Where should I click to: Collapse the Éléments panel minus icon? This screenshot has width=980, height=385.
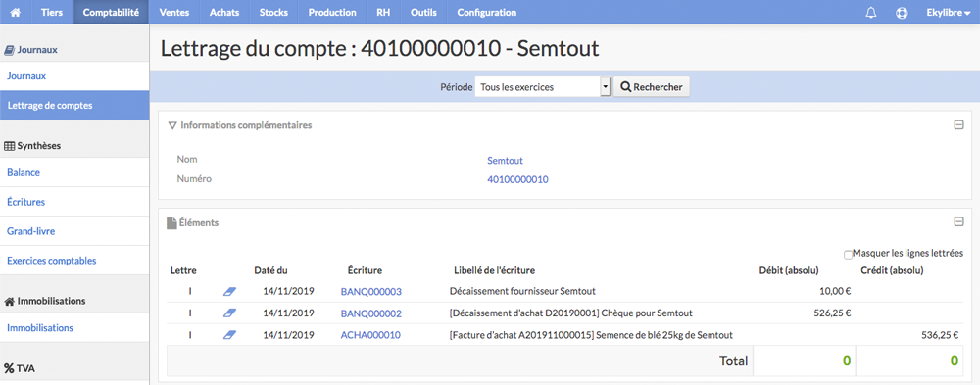958,221
